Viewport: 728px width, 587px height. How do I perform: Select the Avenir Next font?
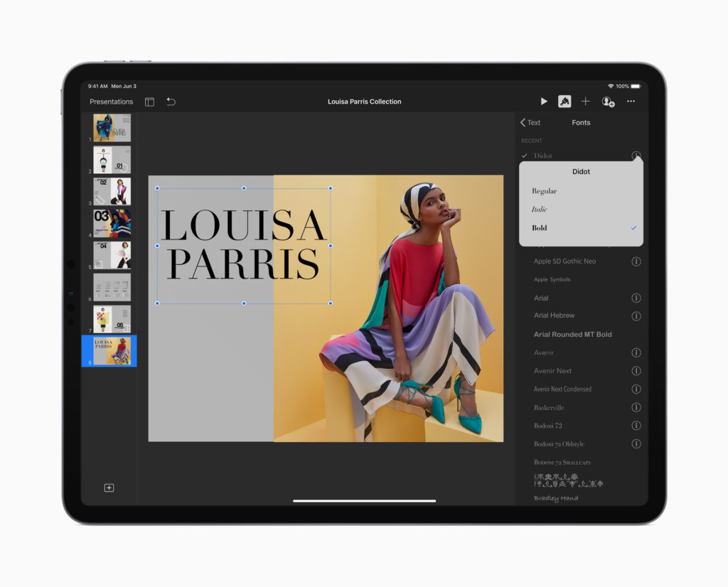click(554, 370)
